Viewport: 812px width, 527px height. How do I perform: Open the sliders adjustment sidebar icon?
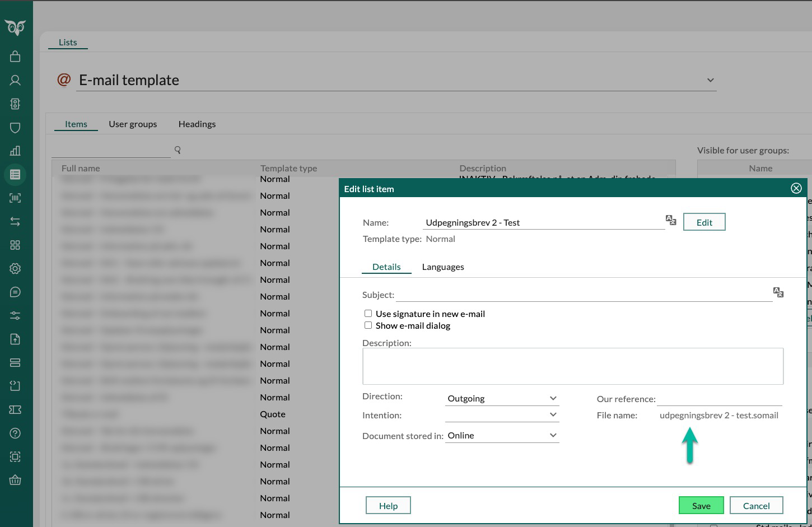15,316
